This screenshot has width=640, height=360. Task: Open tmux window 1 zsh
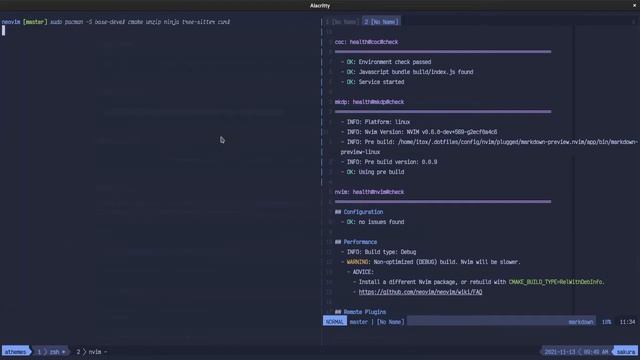[51, 352]
